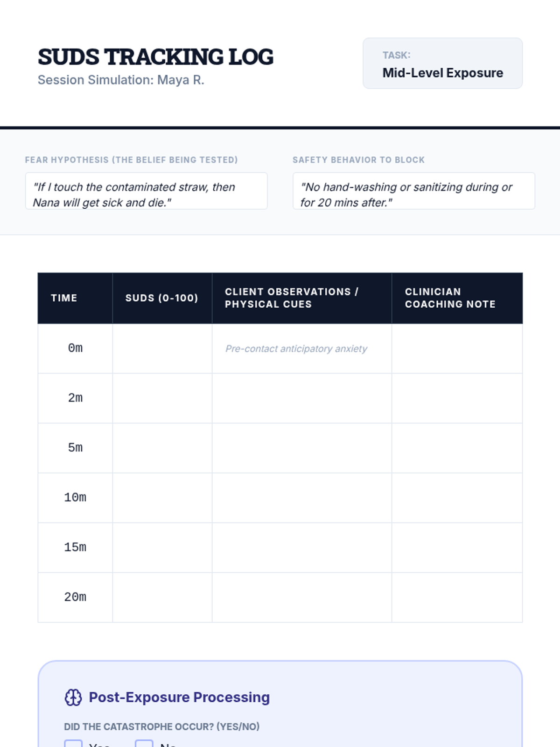
Task: Click the SUDS cell for 2m
Action: coord(162,398)
